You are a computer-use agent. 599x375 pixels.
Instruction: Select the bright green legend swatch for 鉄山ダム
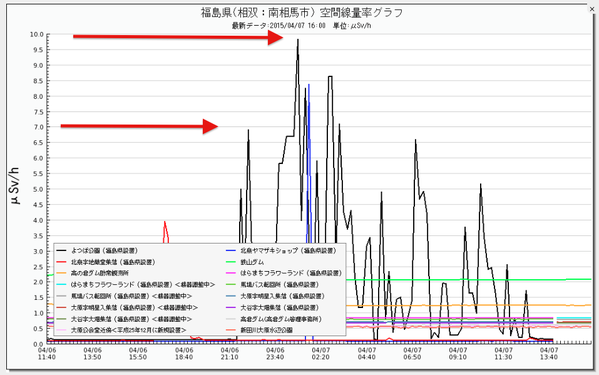click(231, 262)
